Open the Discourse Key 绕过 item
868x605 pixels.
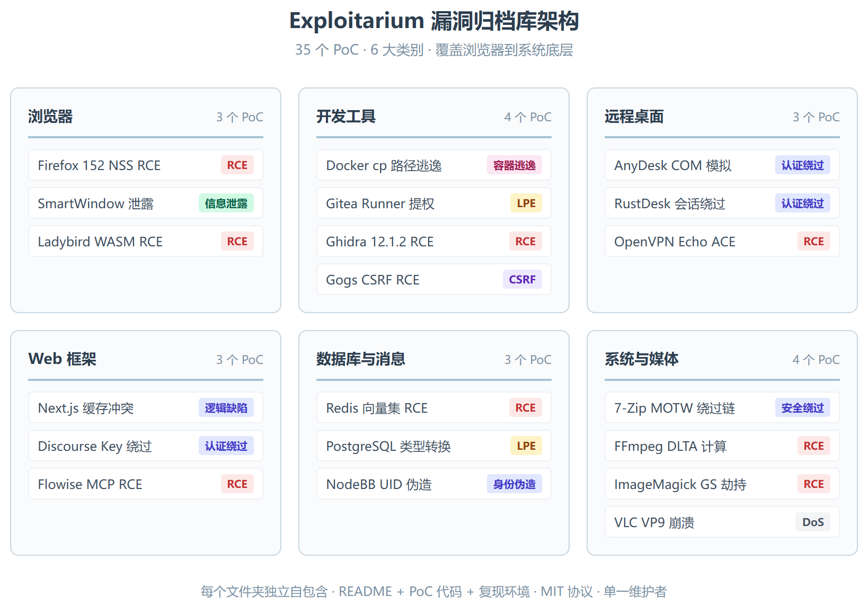pyautogui.click(x=146, y=446)
